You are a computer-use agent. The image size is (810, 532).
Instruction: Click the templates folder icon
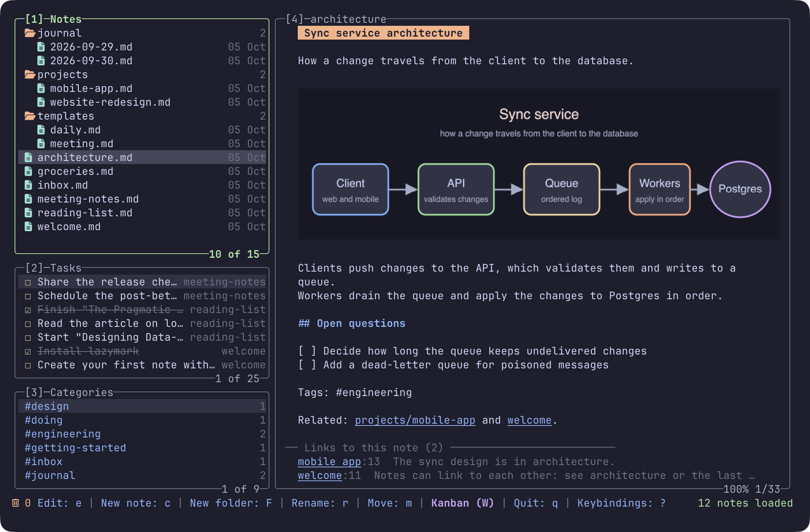[x=30, y=116]
